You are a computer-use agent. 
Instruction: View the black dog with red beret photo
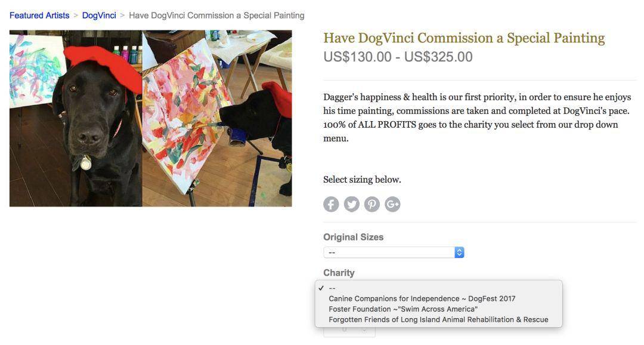tap(76, 118)
